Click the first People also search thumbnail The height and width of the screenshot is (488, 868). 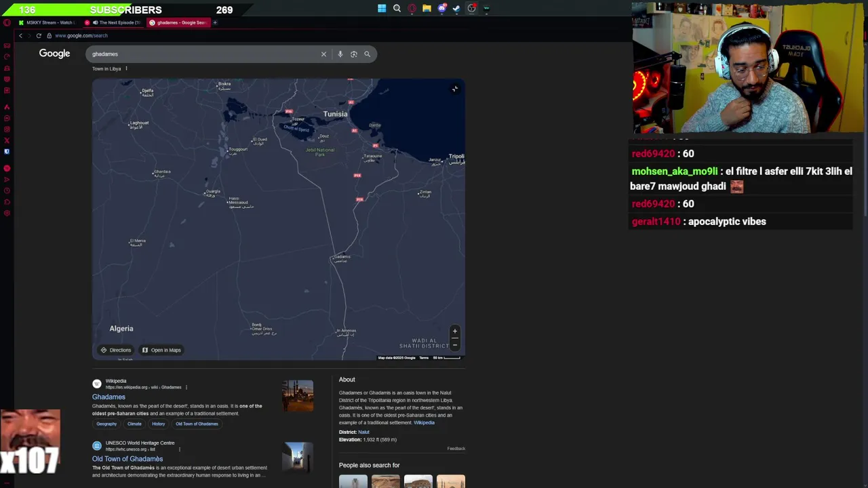pos(353,481)
